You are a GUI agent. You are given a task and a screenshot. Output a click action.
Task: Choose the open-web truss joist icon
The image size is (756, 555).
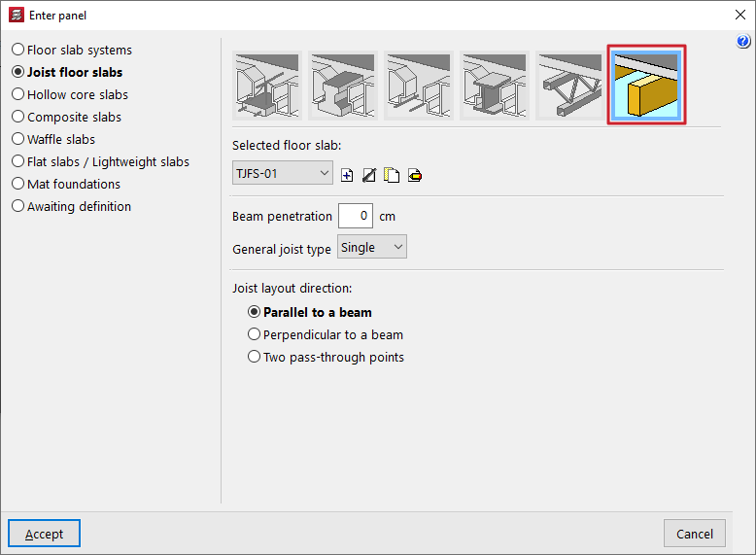[569, 85]
